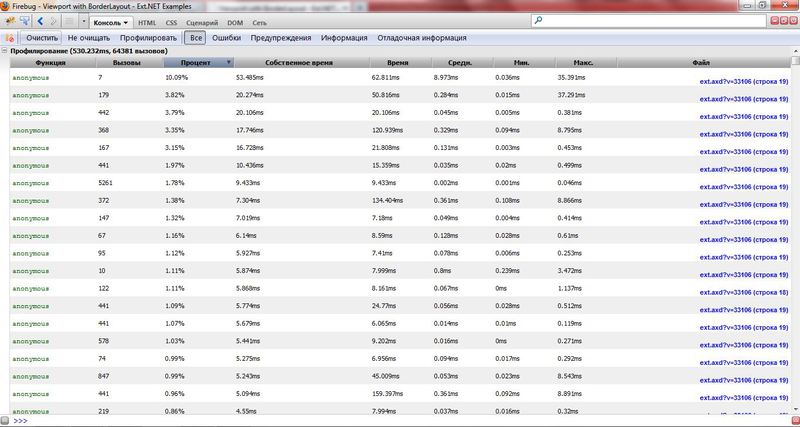Switch to the DOM tab
This screenshot has height=427, width=800.
pyautogui.click(x=235, y=23)
